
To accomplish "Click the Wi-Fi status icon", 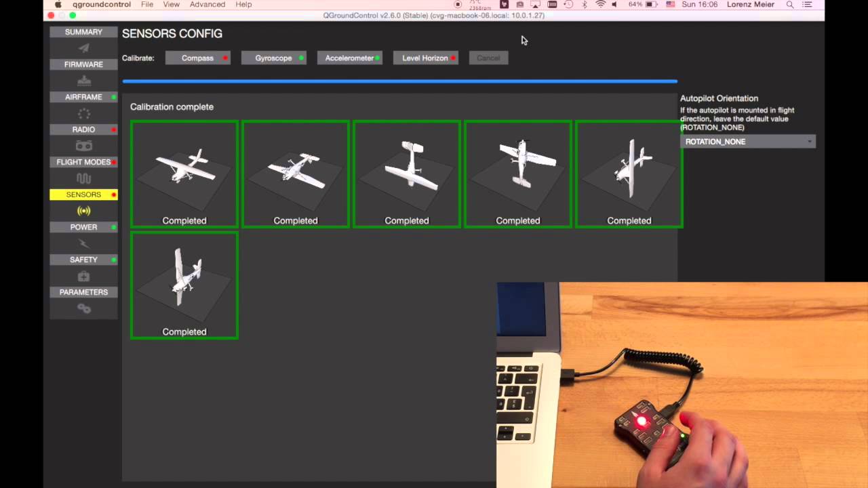I will tap(600, 5).
